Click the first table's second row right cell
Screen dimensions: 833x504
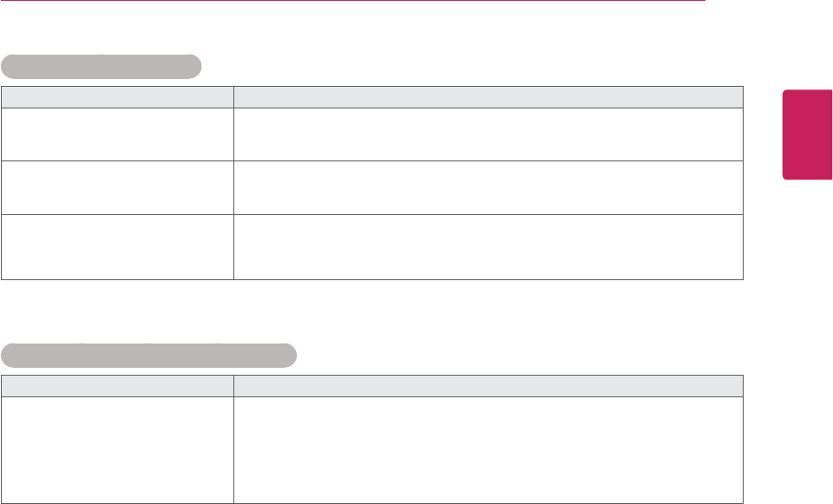tap(488, 187)
